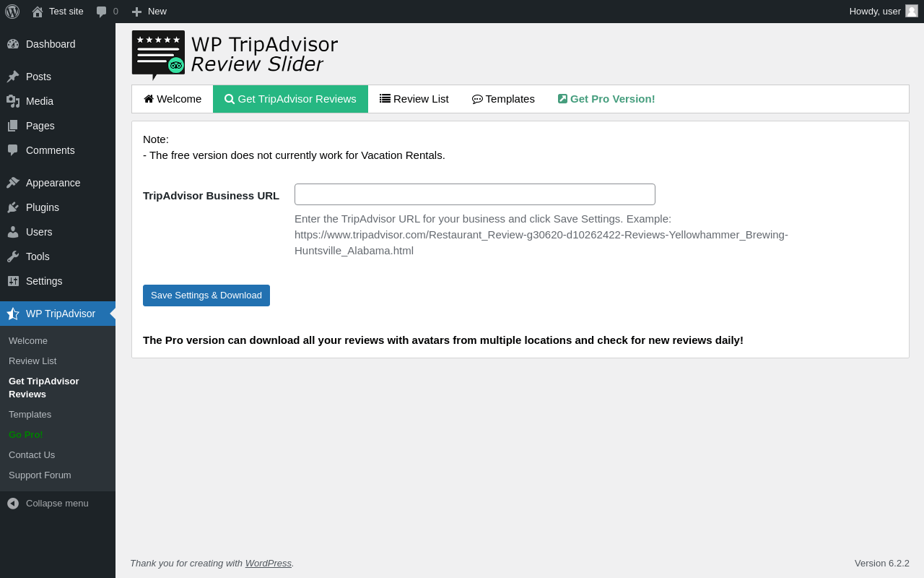
Task: Click the WP TripAdvisor Review Slider logo
Action: coord(235,55)
